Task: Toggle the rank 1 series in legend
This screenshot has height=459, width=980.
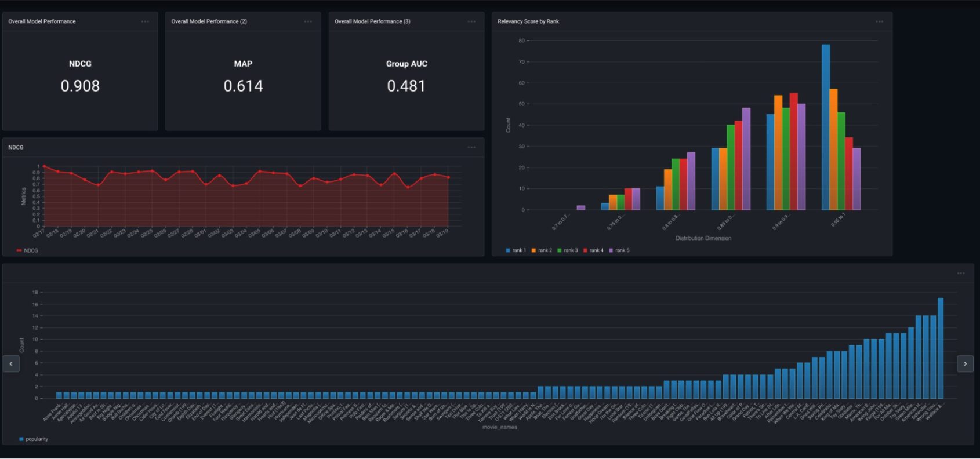Action: tap(516, 250)
